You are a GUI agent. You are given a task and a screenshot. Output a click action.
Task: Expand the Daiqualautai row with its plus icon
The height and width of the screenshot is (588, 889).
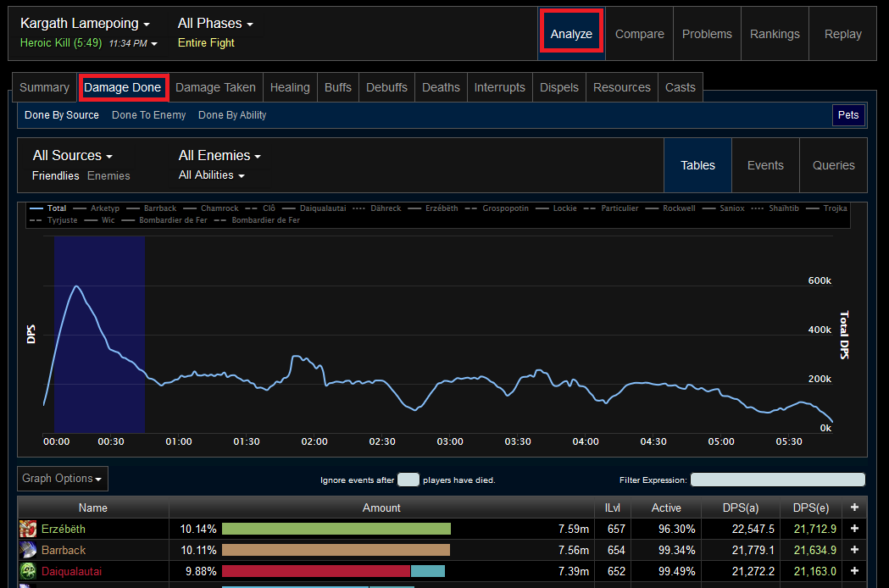(x=854, y=571)
